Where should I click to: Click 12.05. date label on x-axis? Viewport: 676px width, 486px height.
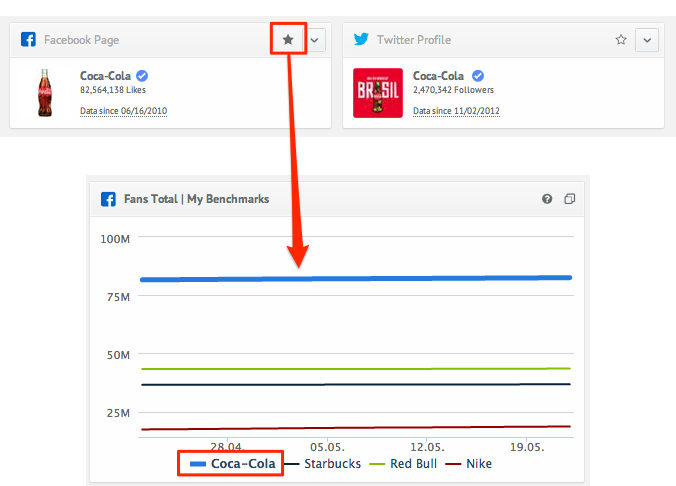[427, 447]
